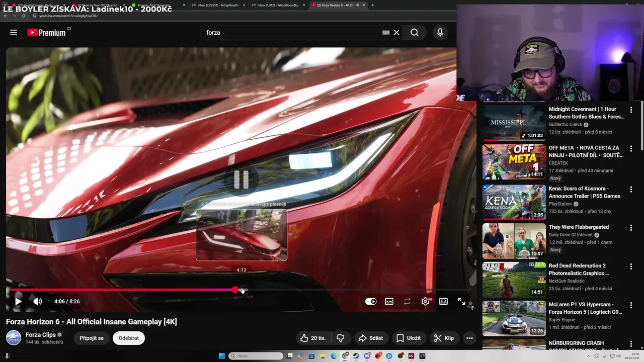Image resolution: width=644 pixels, height=362 pixels.
Task: Click the red scrubber handle on timeline
Action: tap(235, 290)
